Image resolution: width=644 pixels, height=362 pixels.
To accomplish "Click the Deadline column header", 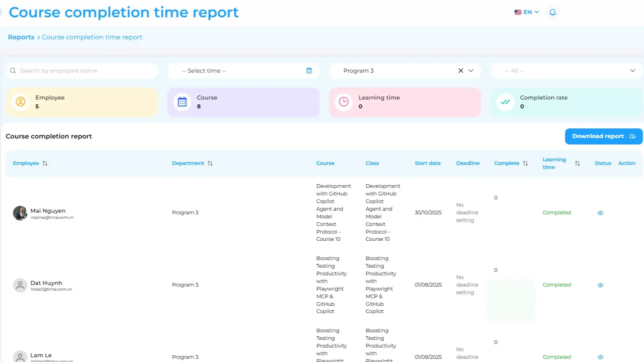I will (x=468, y=163).
